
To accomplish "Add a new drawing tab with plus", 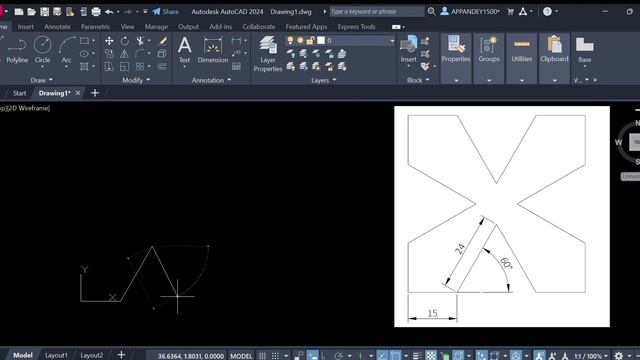I will [95, 93].
